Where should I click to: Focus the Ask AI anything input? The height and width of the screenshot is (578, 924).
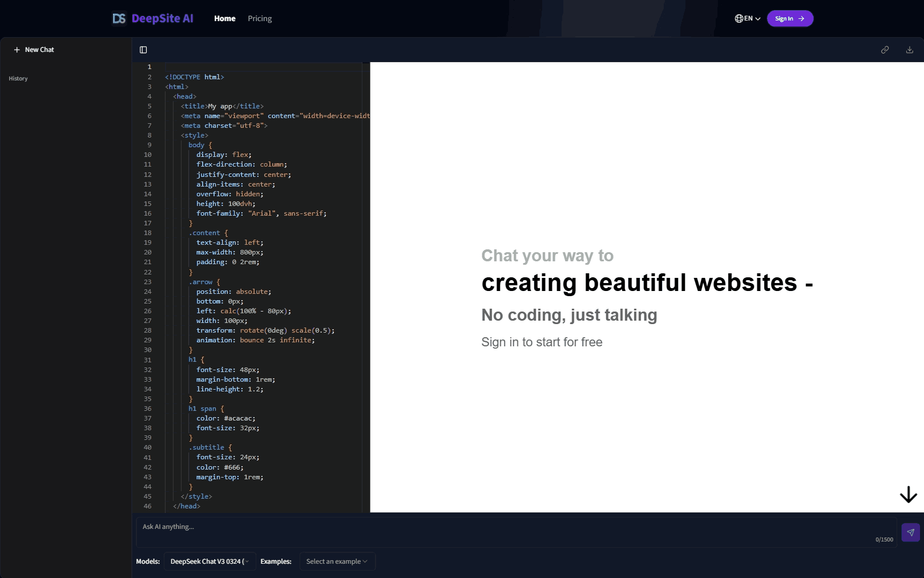(x=516, y=532)
